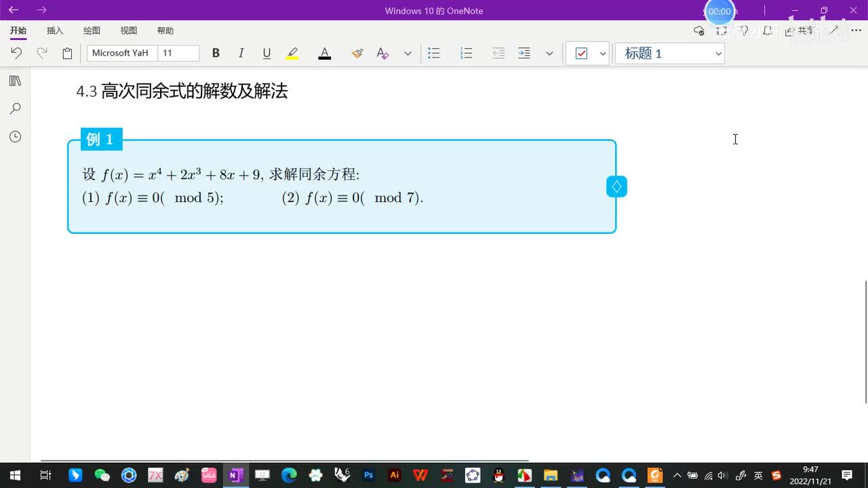Switch to the 绘图 tab

[92, 30]
